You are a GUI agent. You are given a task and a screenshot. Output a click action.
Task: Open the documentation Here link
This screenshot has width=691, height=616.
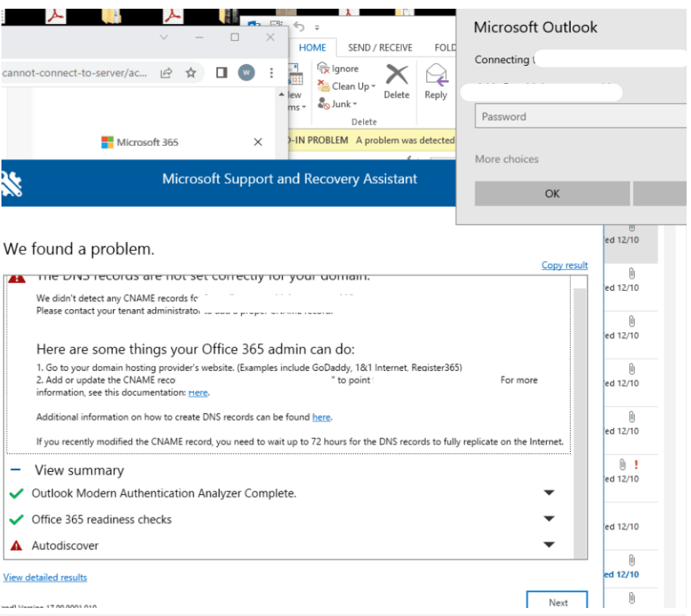(198, 393)
